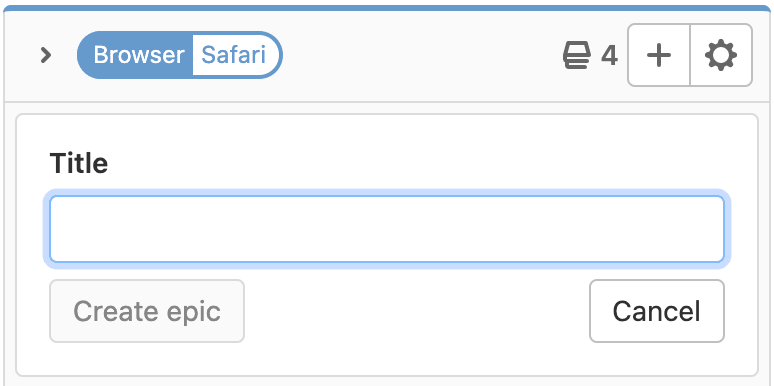Screen dimensions: 774x386
Task: Click the cog icon in list header
Action: (x=721, y=55)
